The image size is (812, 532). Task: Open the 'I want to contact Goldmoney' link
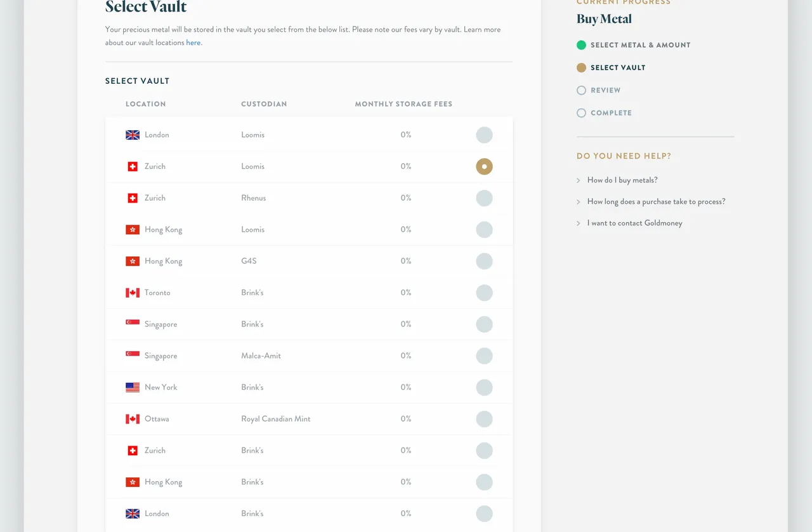pos(635,223)
